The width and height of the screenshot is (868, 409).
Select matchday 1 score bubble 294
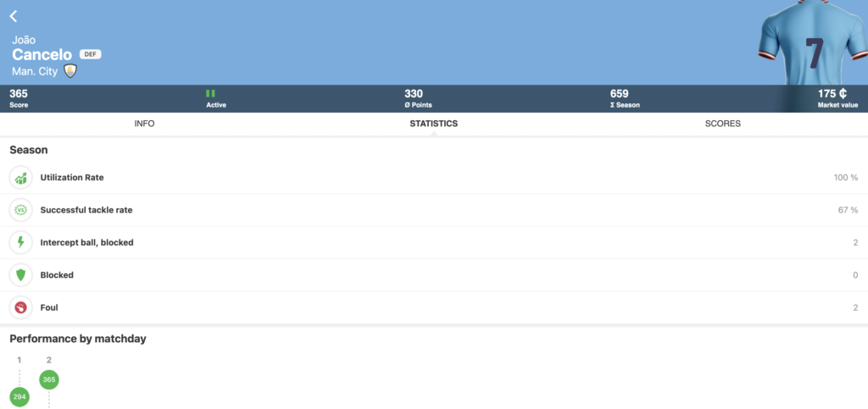coord(19,396)
